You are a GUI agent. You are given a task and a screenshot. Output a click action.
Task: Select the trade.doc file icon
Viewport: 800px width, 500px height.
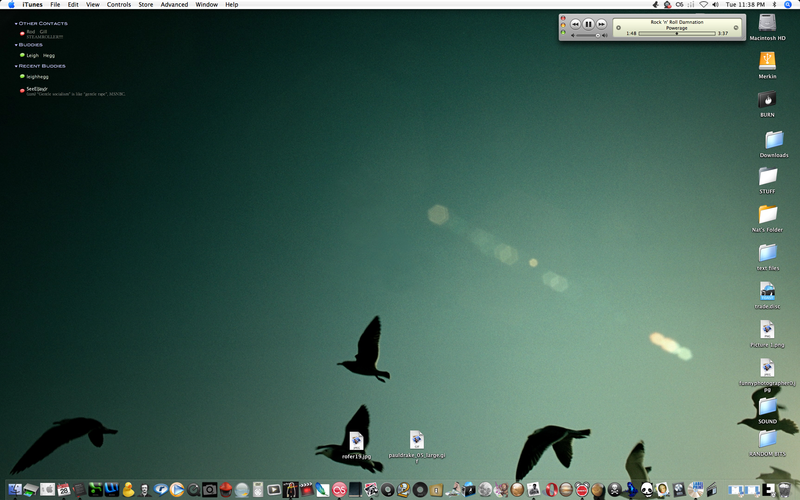(x=767, y=291)
